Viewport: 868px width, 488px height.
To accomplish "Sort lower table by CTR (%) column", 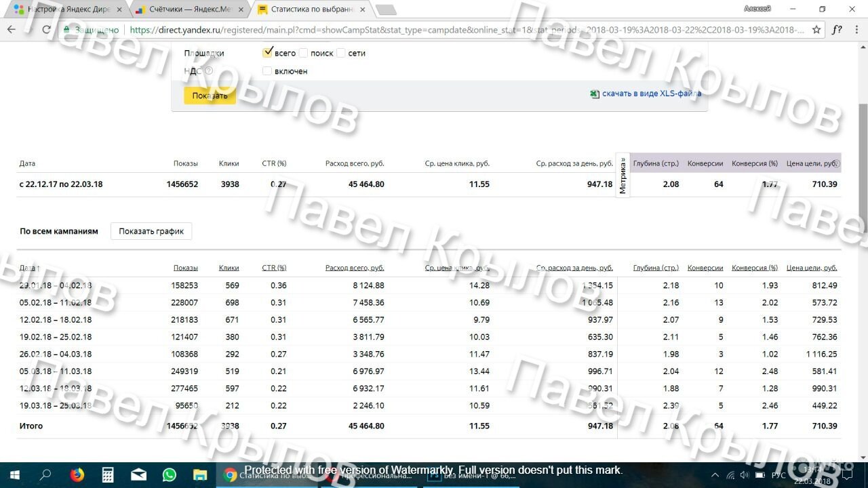I will coord(274,268).
